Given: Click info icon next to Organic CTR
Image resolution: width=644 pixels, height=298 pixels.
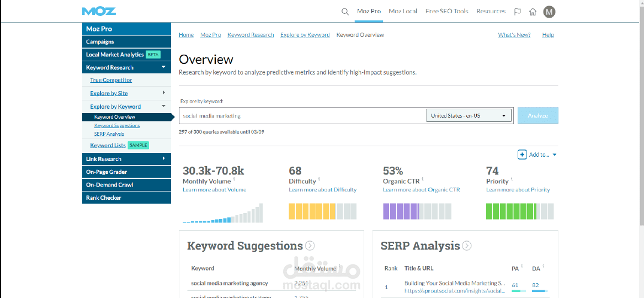Looking at the screenshot, I should click(423, 179).
